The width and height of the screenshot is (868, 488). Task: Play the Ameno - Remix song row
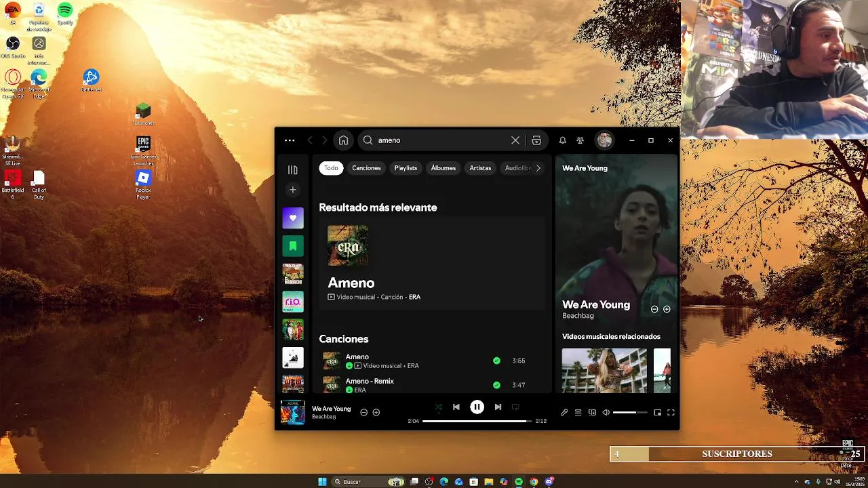pyautogui.click(x=432, y=384)
